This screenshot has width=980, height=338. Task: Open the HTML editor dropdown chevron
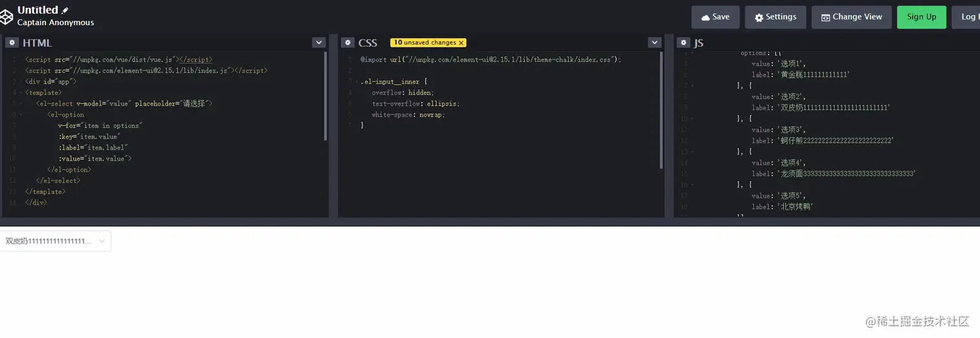coord(318,43)
